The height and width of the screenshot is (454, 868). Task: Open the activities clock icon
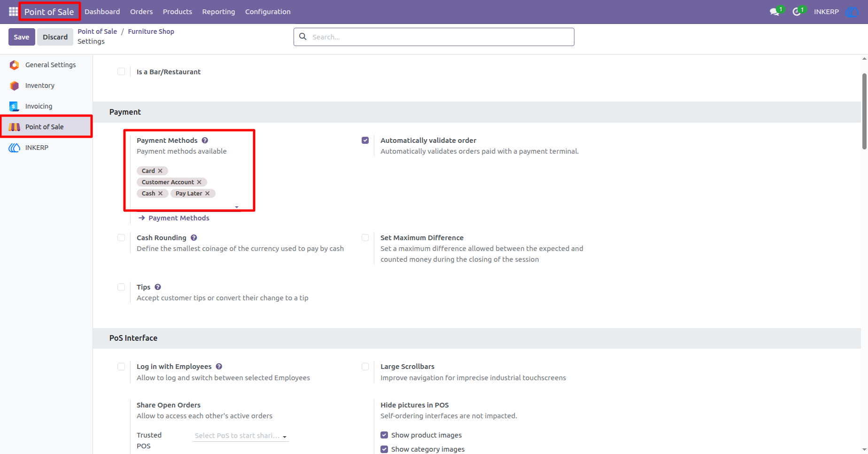797,12
